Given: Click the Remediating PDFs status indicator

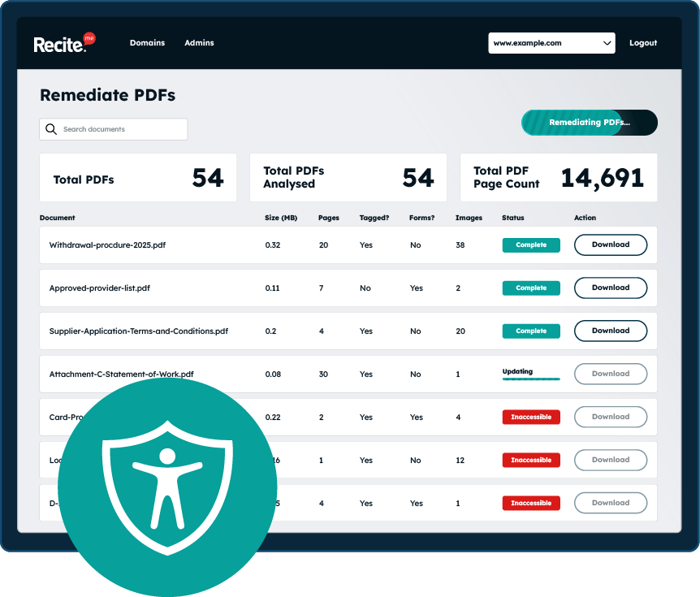Looking at the screenshot, I should tap(589, 123).
